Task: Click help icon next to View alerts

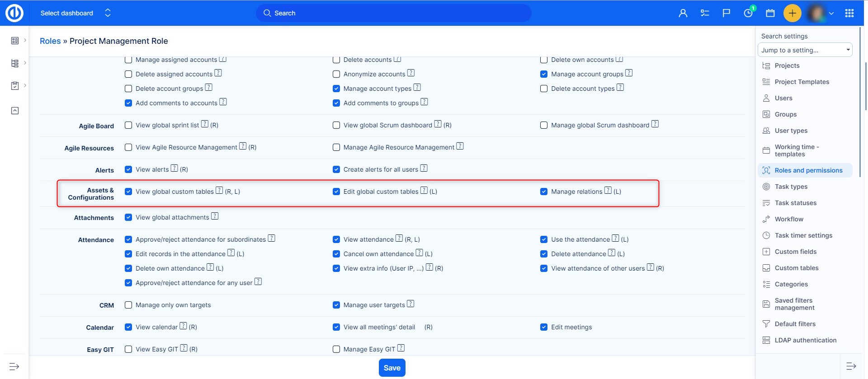Action: point(174,168)
